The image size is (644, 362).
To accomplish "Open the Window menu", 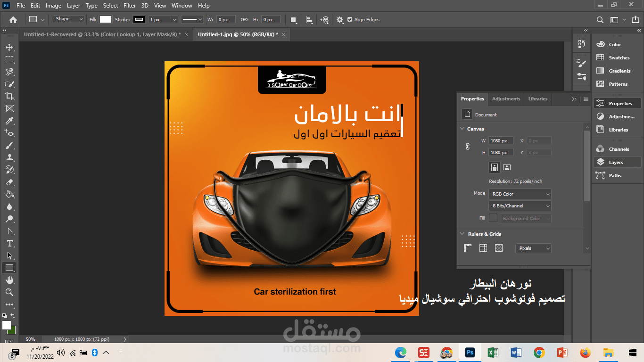I will pyautogui.click(x=182, y=6).
